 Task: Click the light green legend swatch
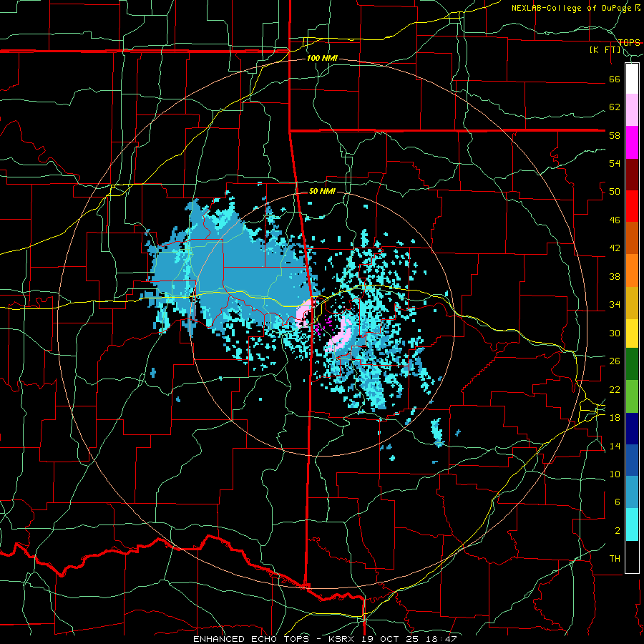632,396
